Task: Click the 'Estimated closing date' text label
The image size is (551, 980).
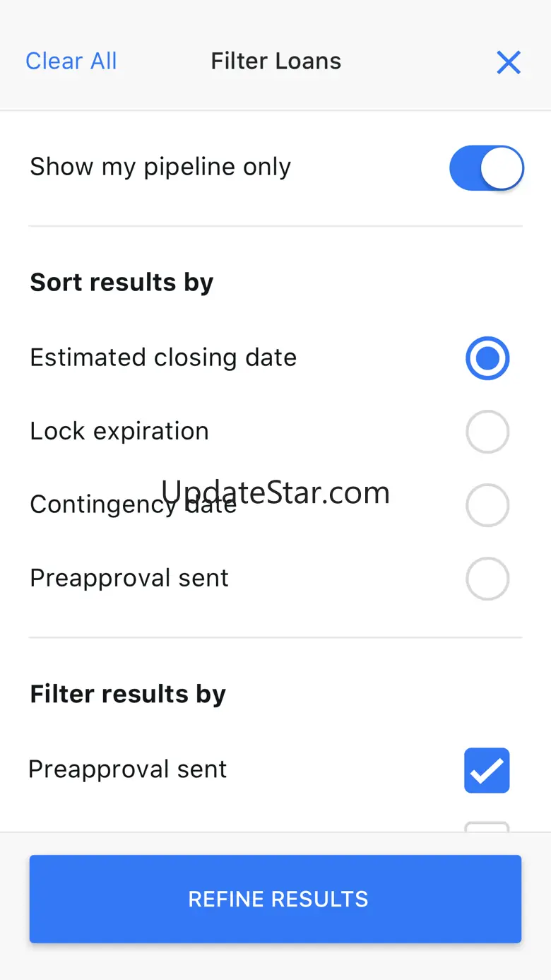Action: [x=163, y=358]
